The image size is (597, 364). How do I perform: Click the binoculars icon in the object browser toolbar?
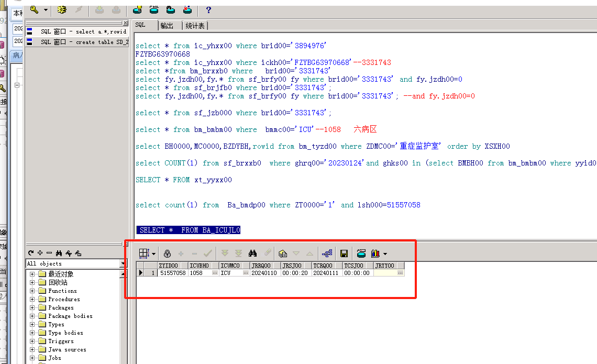[59, 253]
